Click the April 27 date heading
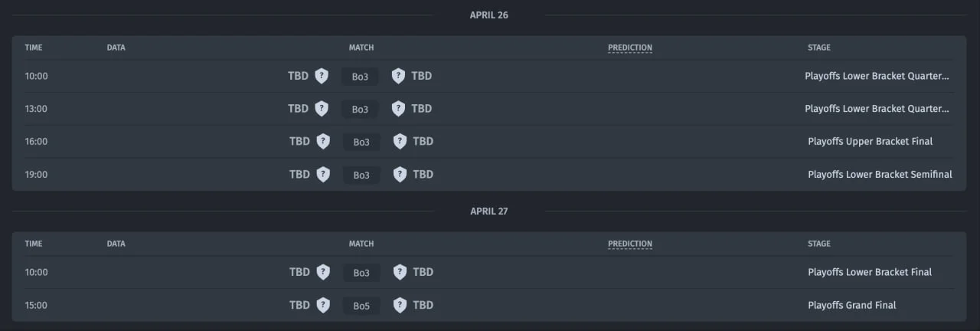This screenshot has width=980, height=331. tap(488, 211)
